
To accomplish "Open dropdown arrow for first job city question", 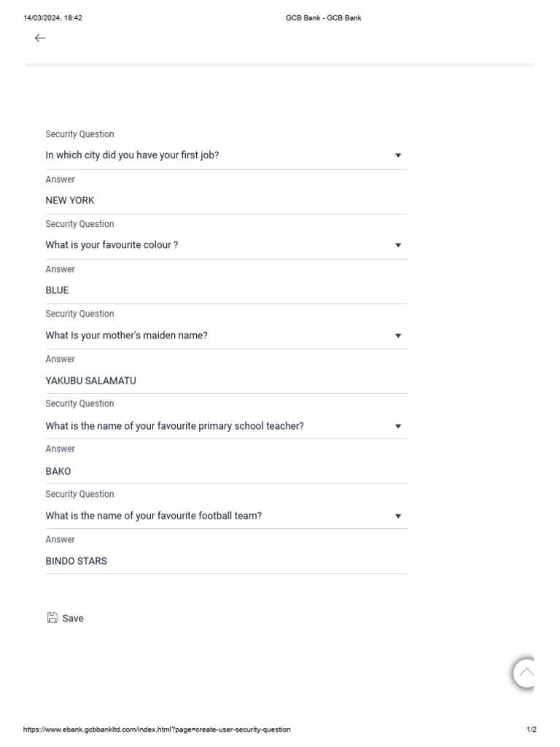I will click(x=398, y=155).
